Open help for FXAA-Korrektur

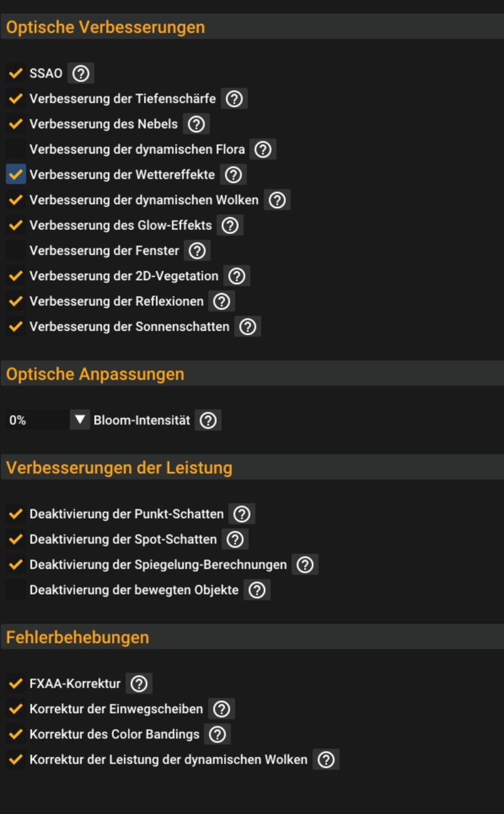[x=138, y=684]
